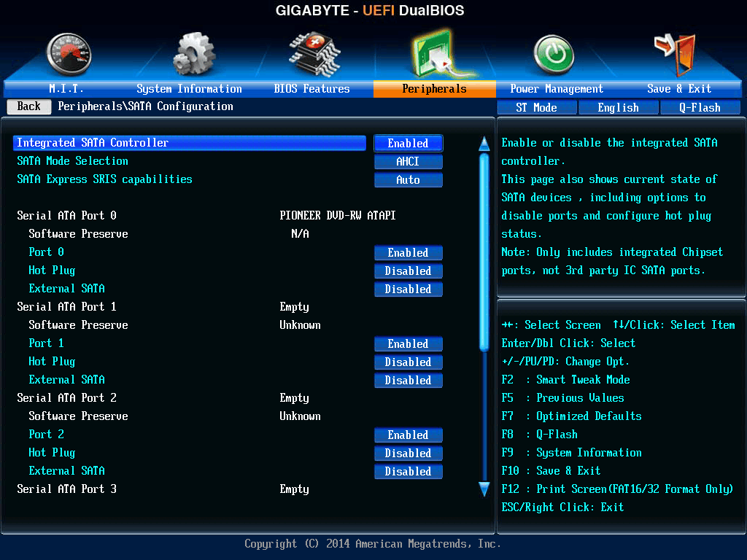Click the F10 Save & Exit help line
Screen dimensions: 747x560
coord(551,471)
